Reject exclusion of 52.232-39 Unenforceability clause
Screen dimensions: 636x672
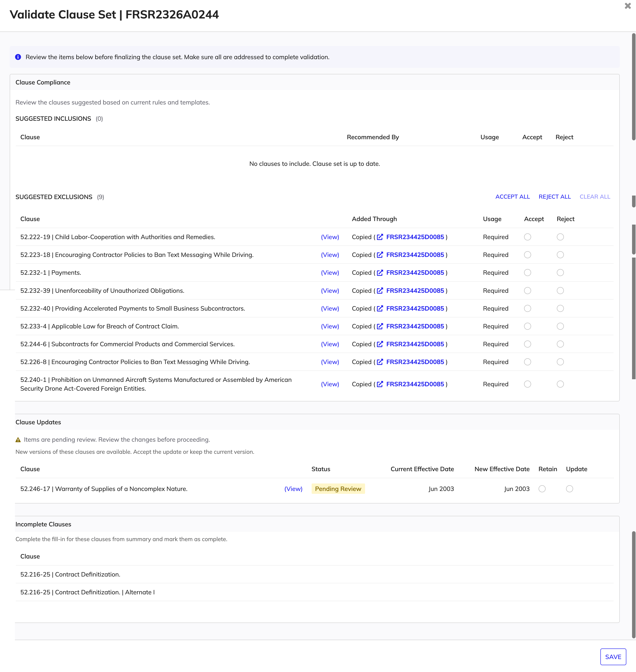pyautogui.click(x=560, y=291)
